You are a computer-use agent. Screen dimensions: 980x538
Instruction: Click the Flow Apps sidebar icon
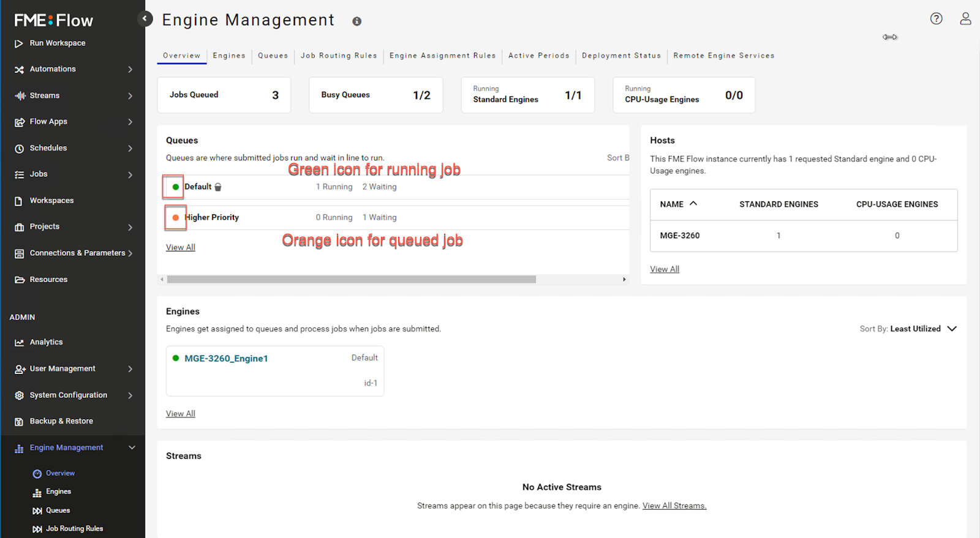19,122
